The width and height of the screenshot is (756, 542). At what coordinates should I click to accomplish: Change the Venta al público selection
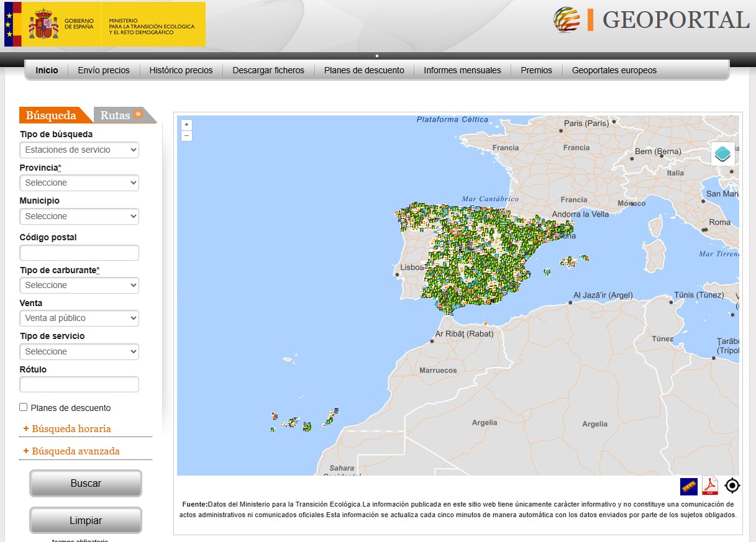pos(79,318)
